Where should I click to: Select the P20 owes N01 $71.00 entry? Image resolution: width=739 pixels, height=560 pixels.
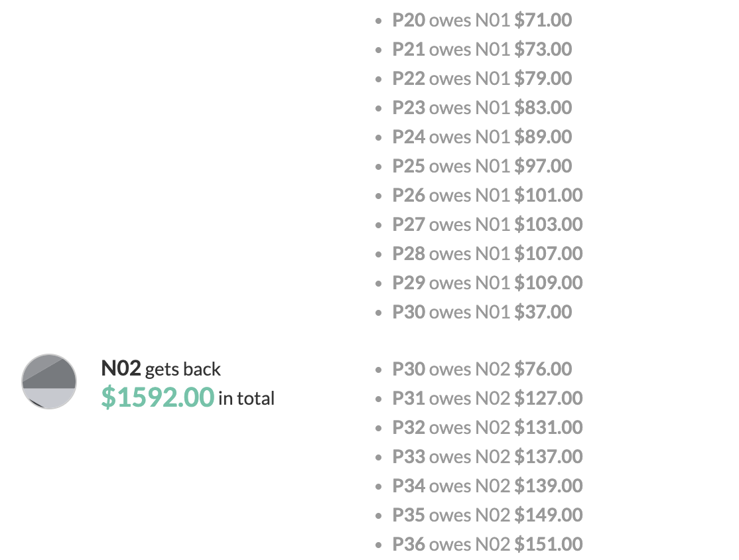pos(482,20)
